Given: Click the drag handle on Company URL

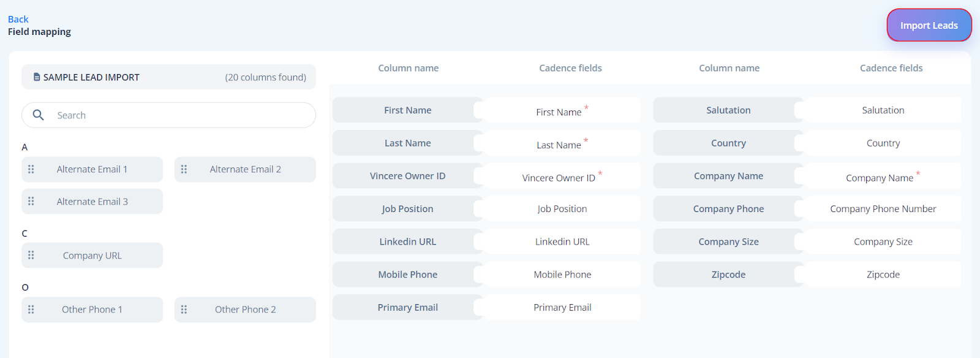Looking at the screenshot, I should tap(31, 255).
